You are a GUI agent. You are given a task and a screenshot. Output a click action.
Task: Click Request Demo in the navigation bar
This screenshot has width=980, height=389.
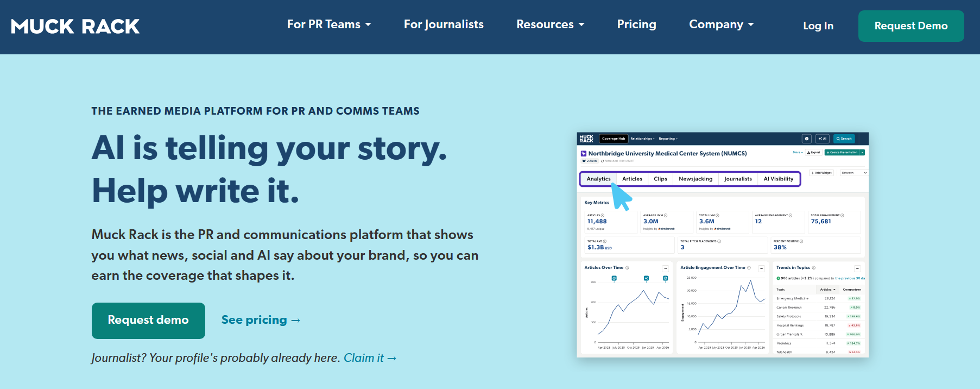tap(911, 26)
